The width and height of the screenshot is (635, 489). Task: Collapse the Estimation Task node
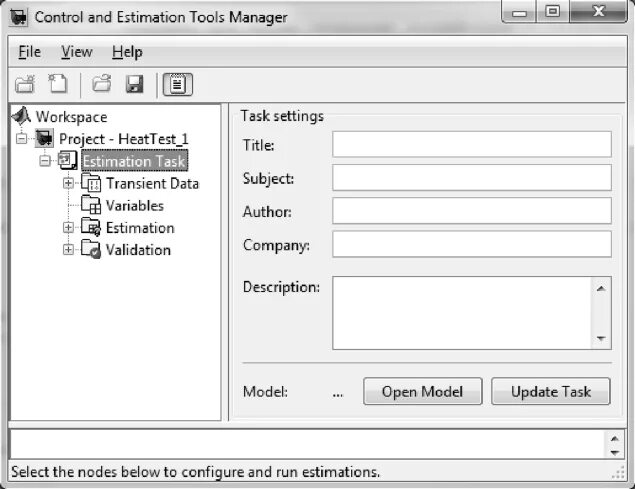[x=45, y=161]
